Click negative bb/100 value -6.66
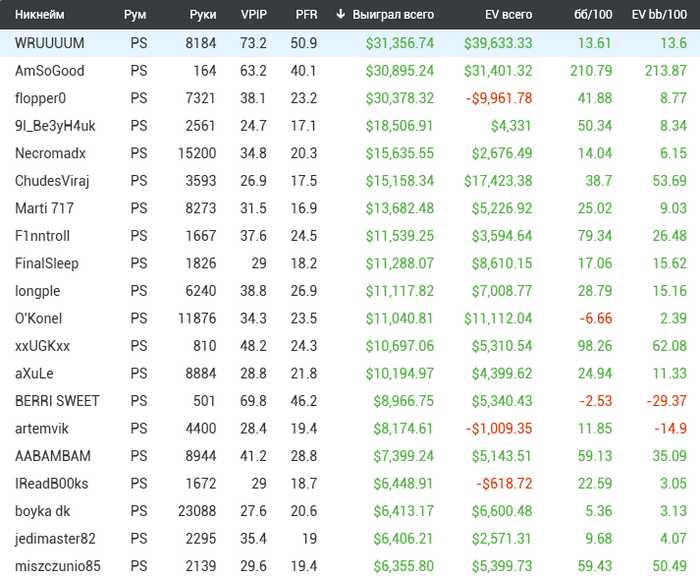Viewport: 700px width, 578px height. click(x=596, y=318)
